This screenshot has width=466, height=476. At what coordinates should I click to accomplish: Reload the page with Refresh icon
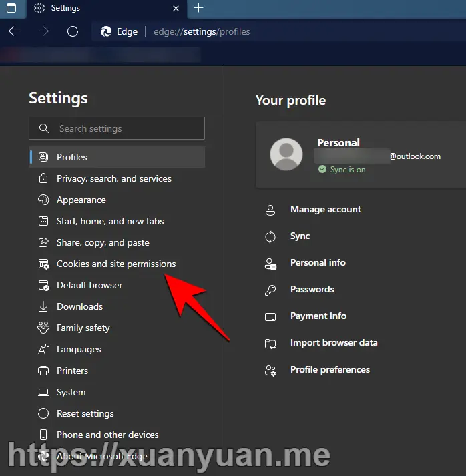tap(73, 31)
